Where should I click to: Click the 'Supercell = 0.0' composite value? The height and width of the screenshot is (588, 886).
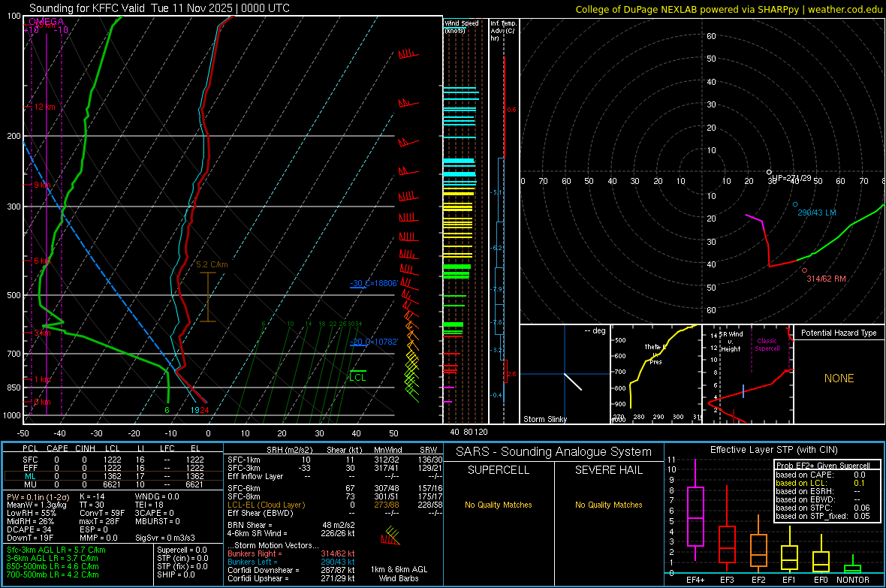(x=182, y=550)
